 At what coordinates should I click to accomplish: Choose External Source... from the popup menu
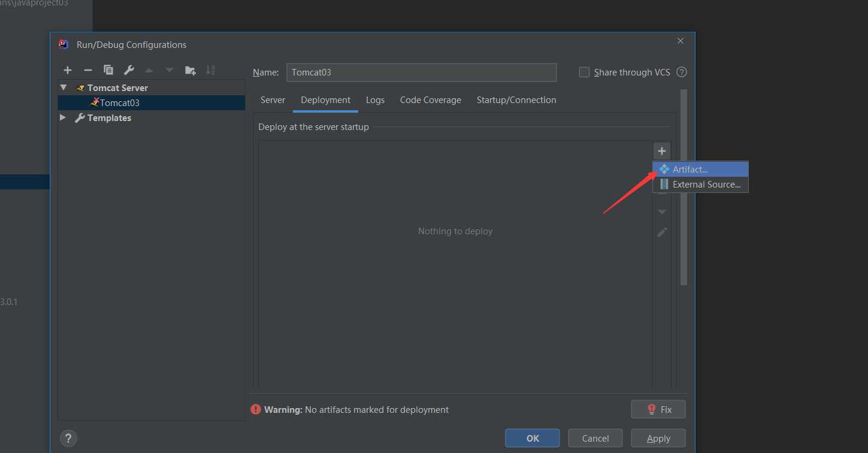pos(700,185)
